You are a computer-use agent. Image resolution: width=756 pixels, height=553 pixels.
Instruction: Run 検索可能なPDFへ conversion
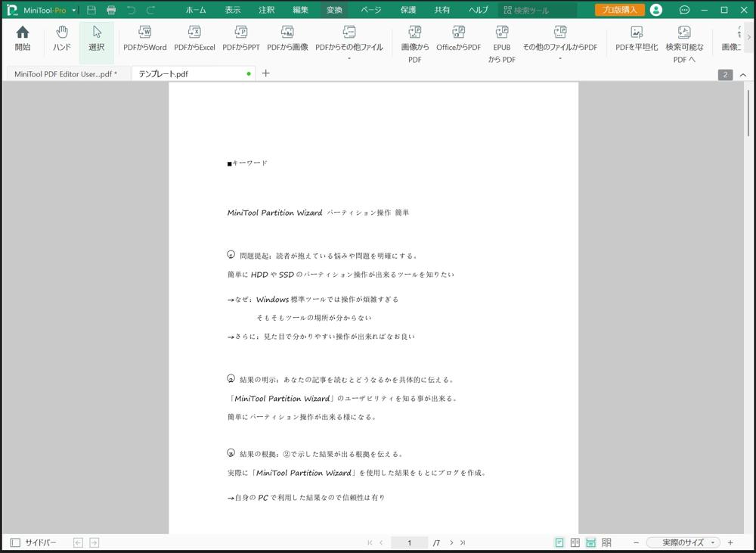point(684,45)
